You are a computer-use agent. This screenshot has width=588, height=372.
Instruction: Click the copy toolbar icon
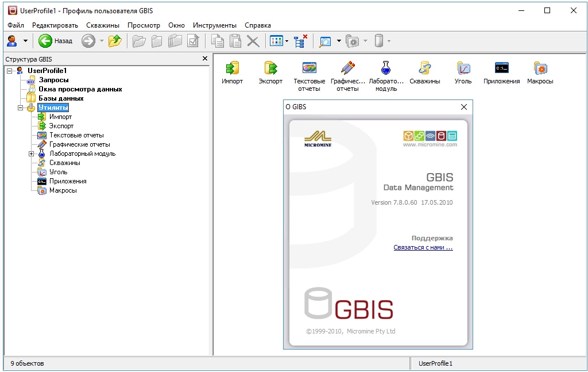point(217,41)
